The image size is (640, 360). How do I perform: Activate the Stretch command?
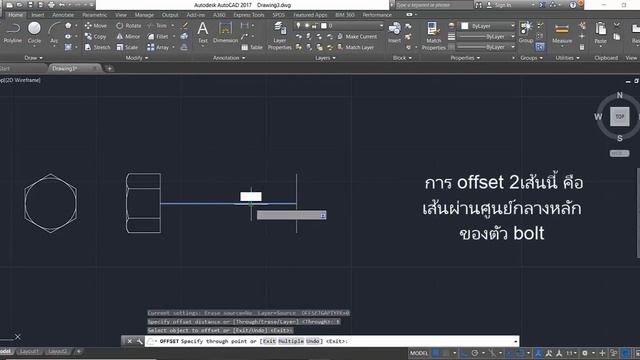[x=97, y=47]
